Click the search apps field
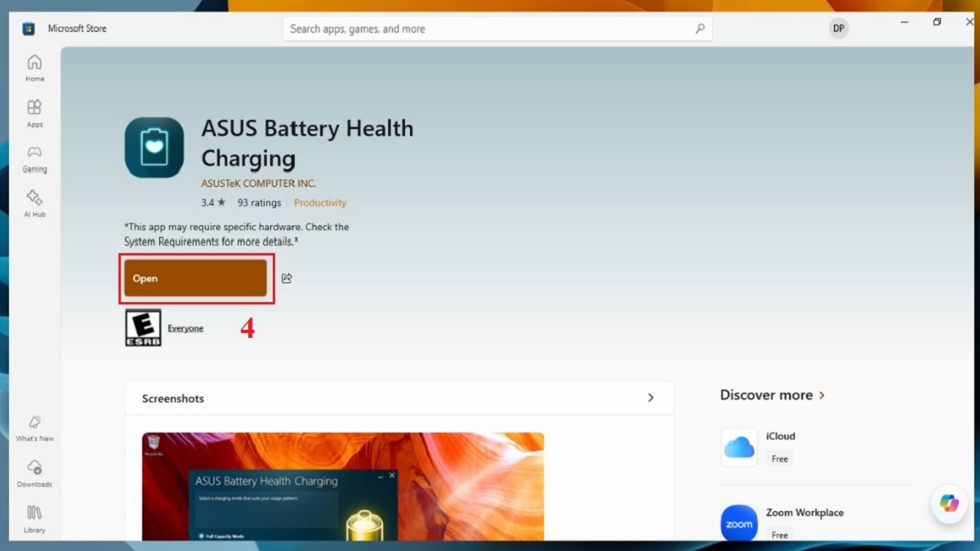This screenshot has height=551, width=980. pos(497,28)
